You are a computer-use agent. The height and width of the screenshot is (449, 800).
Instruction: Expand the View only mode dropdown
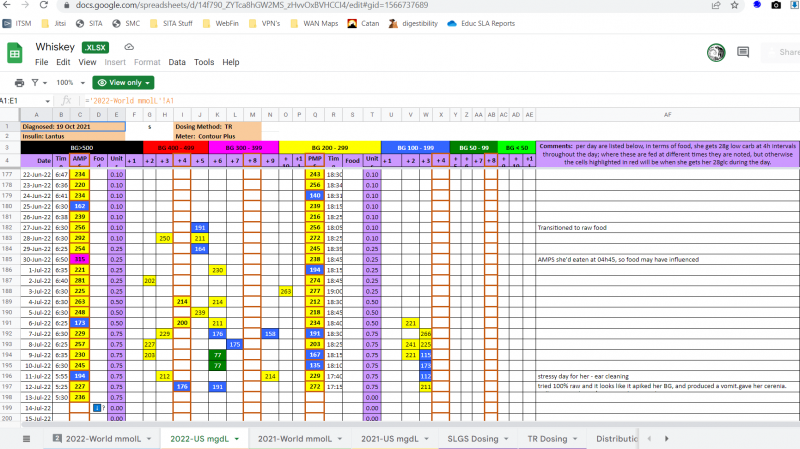click(124, 83)
